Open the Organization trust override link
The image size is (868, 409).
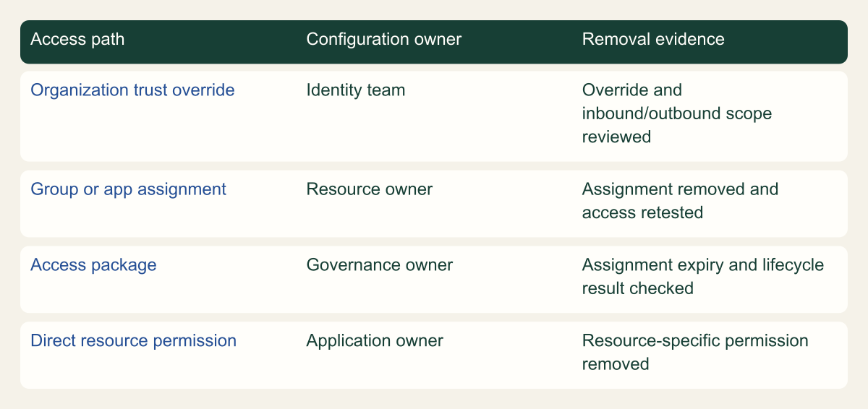pos(132,90)
